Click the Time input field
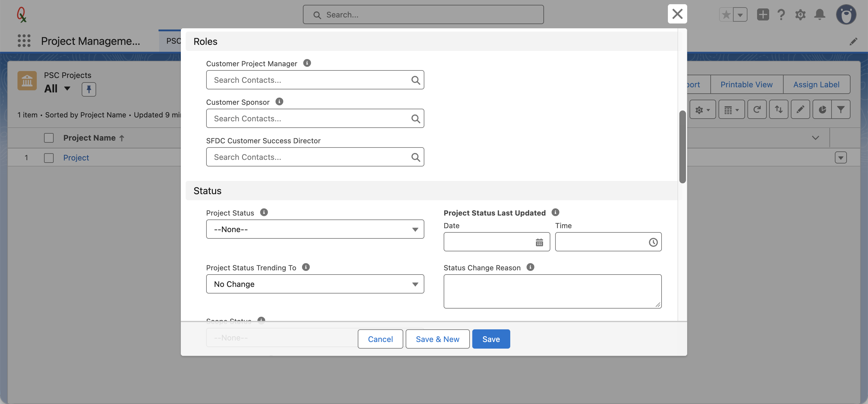 click(608, 242)
